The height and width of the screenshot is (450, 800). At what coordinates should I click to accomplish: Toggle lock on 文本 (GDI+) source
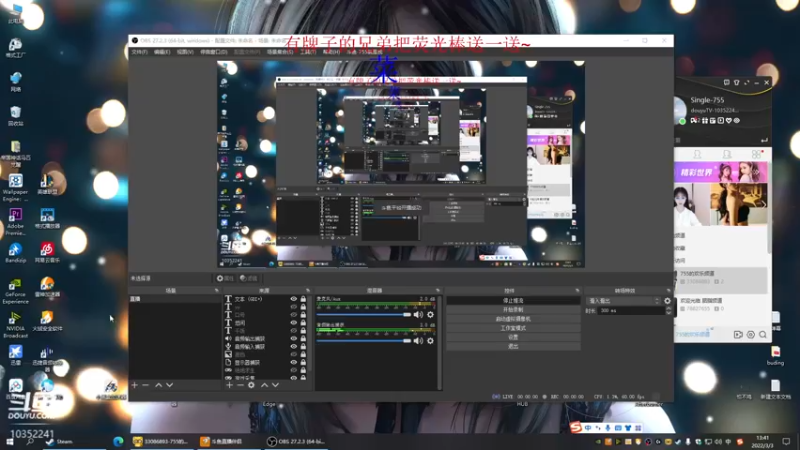pyautogui.click(x=303, y=299)
